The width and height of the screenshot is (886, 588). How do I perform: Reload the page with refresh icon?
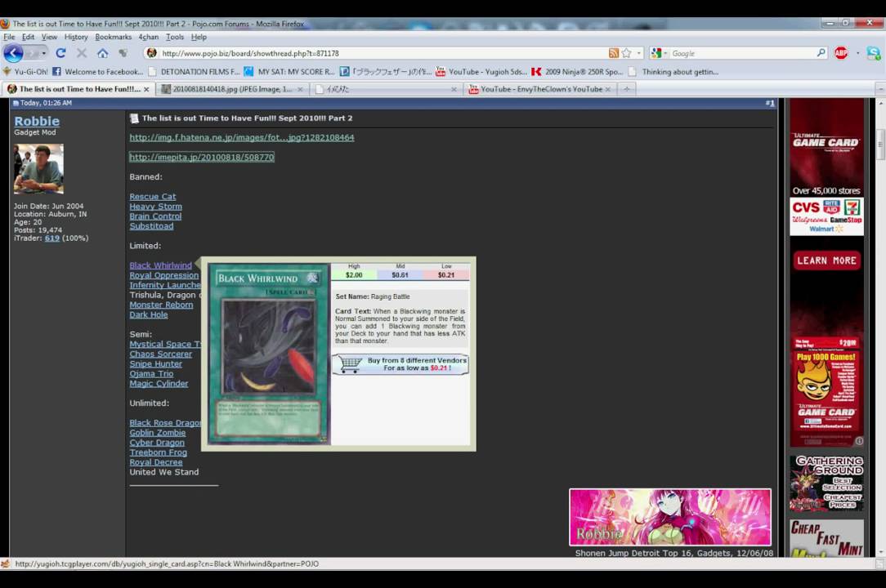point(61,53)
